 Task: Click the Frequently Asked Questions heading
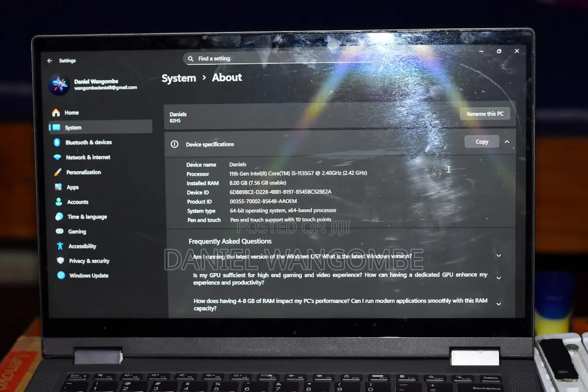[x=230, y=241]
